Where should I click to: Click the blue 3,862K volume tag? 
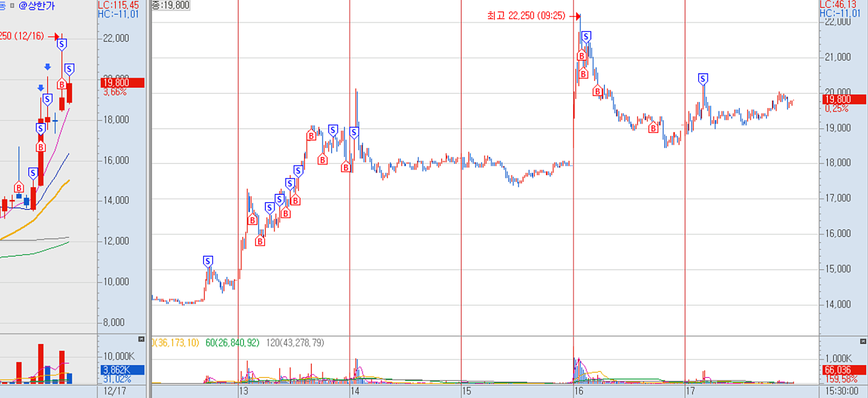(122, 370)
